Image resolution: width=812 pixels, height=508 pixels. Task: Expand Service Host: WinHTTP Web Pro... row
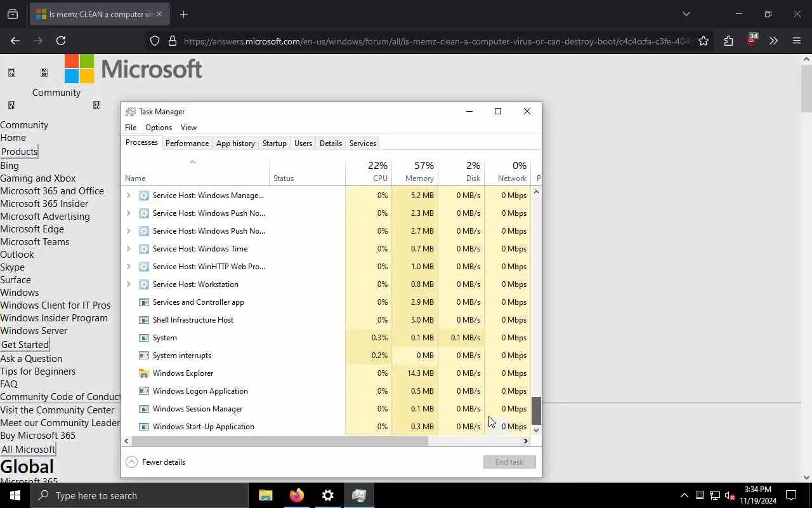[x=128, y=267]
